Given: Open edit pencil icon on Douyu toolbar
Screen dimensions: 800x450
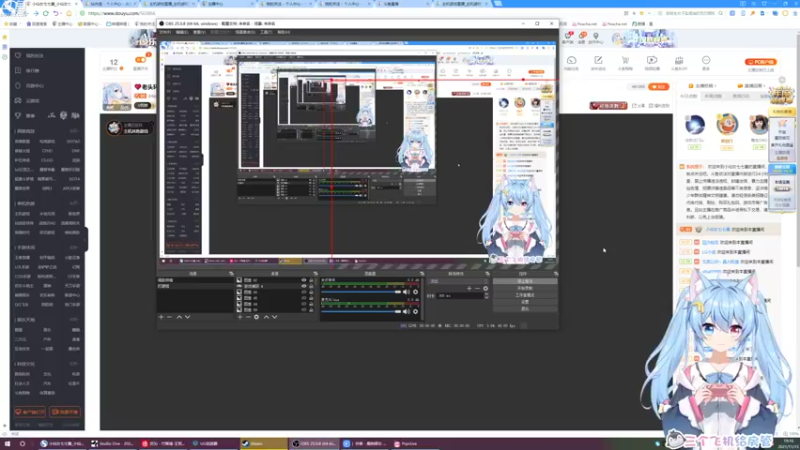Looking at the screenshot, I should [x=598, y=60].
